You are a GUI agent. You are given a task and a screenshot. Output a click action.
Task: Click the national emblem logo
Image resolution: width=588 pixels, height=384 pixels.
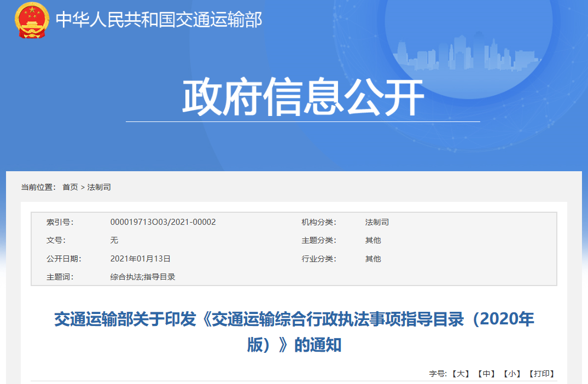(x=31, y=20)
